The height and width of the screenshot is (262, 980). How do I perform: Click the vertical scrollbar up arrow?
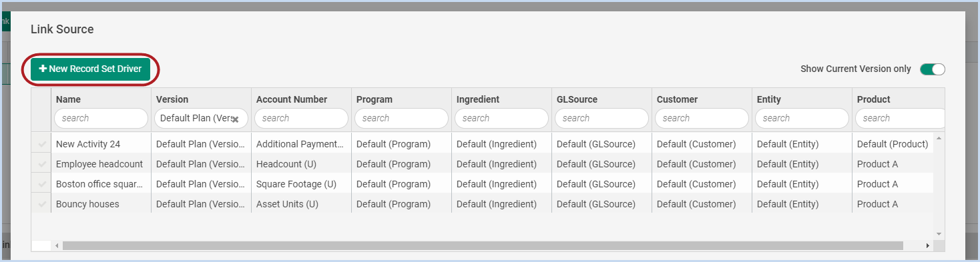click(x=939, y=138)
